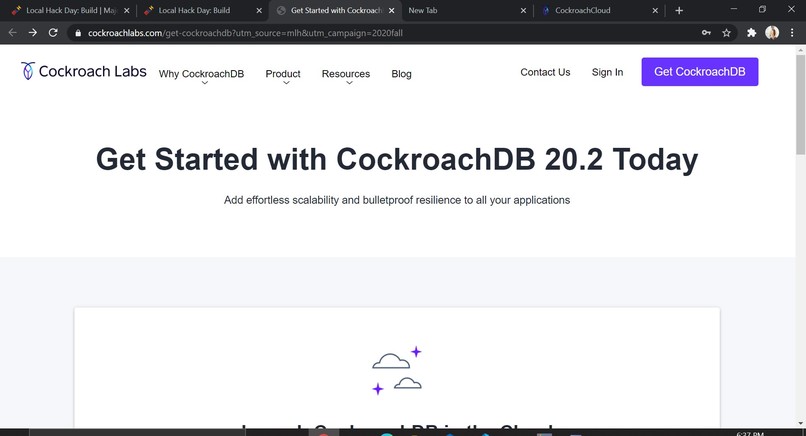Image resolution: width=806 pixels, height=436 pixels.
Task: Expand the Why CockroachDB menu
Action: [202, 74]
